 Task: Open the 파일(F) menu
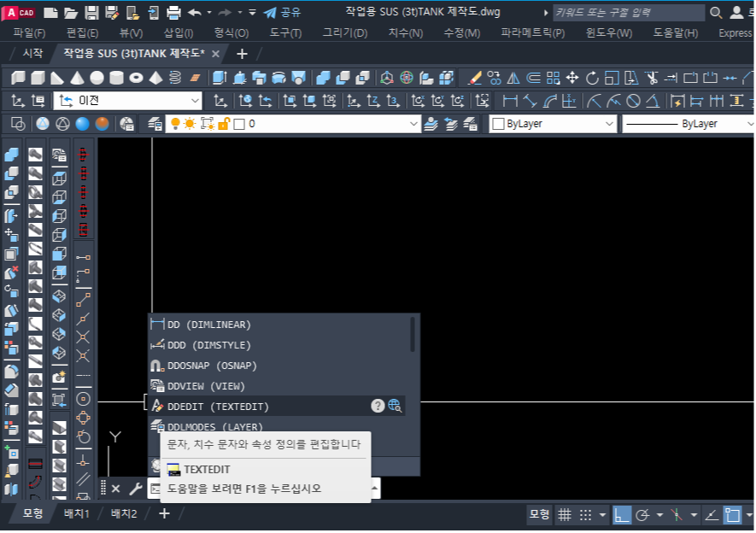pyautogui.click(x=29, y=33)
